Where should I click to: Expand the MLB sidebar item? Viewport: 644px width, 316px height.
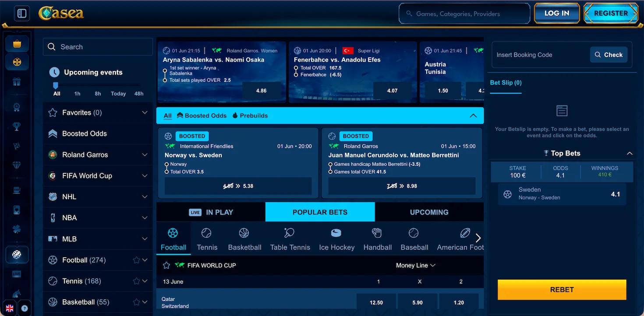[x=145, y=239]
